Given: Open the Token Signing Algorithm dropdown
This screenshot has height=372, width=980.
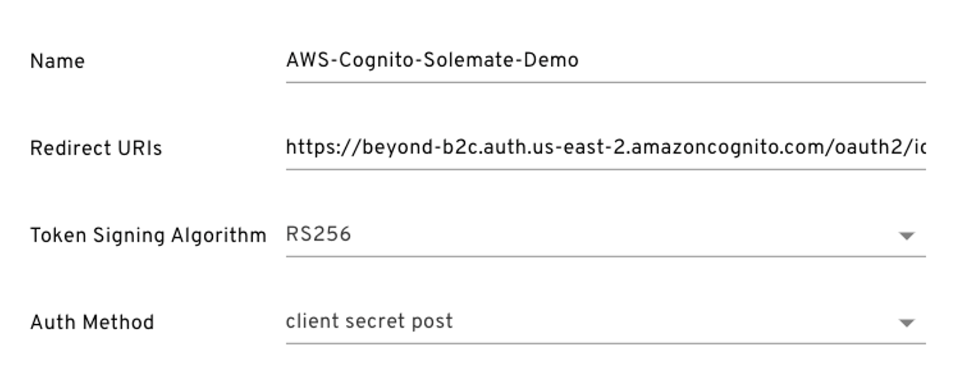Looking at the screenshot, I should pos(605,235).
